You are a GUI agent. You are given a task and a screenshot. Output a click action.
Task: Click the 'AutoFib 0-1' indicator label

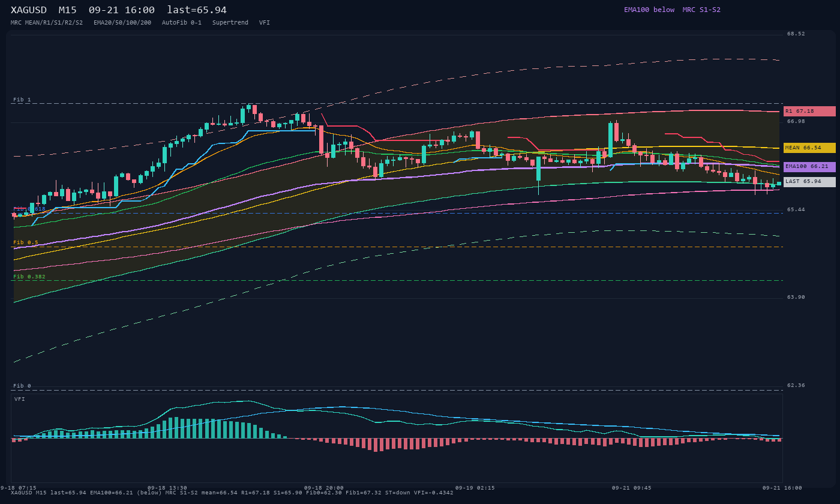pos(182,23)
